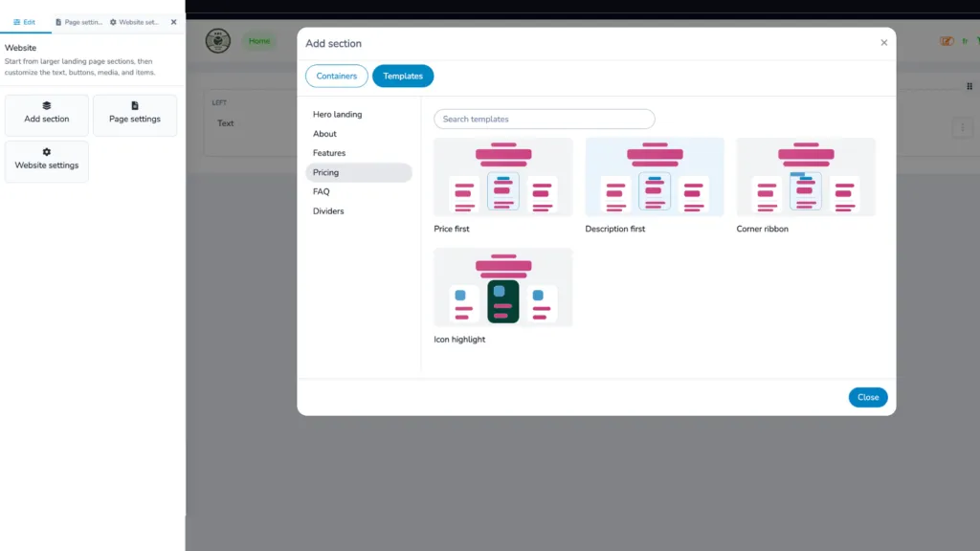Click the orange edit icon in header

947,41
